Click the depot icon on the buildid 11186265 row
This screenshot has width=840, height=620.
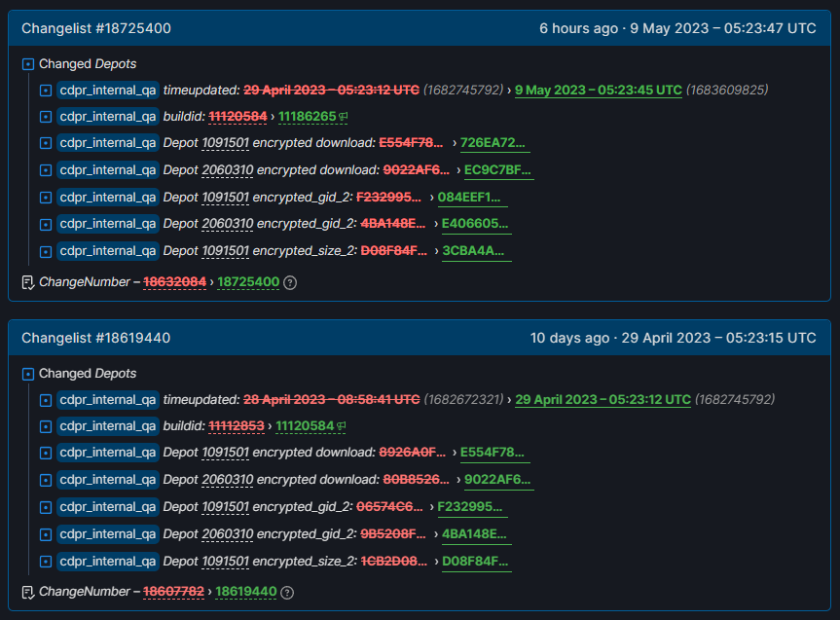(x=46, y=117)
